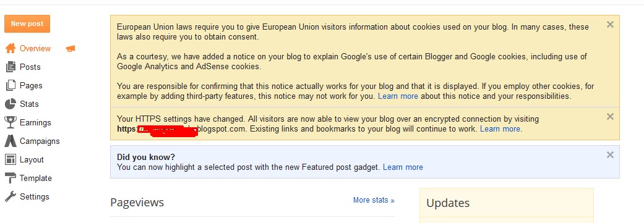This screenshot has height=223, width=644.
Task: Close the HTTPS settings changed notice
Action: pos(610,116)
